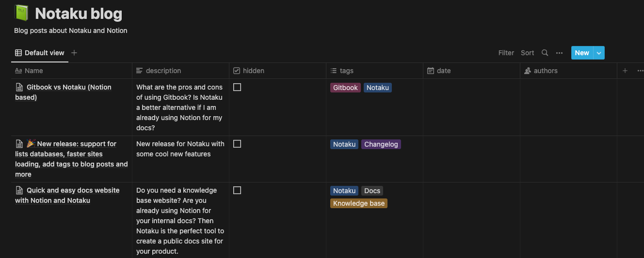Add a new property column plus icon
This screenshot has height=258, width=644.
pos(625,71)
